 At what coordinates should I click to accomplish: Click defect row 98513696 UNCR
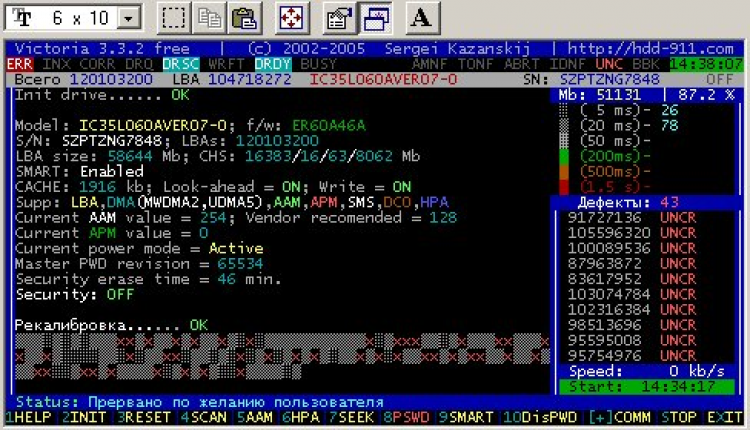click(x=632, y=325)
